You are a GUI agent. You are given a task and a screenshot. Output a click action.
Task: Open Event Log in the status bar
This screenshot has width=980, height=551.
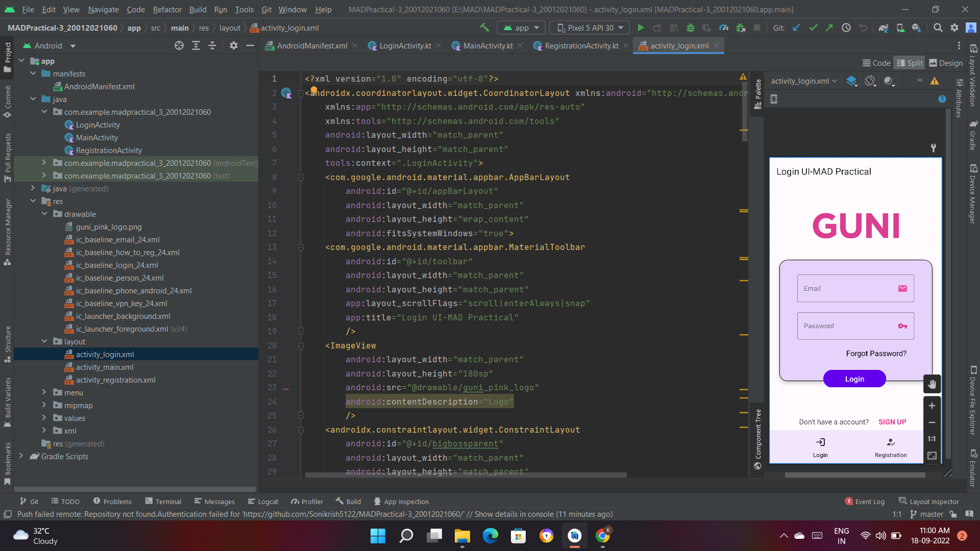pos(865,502)
